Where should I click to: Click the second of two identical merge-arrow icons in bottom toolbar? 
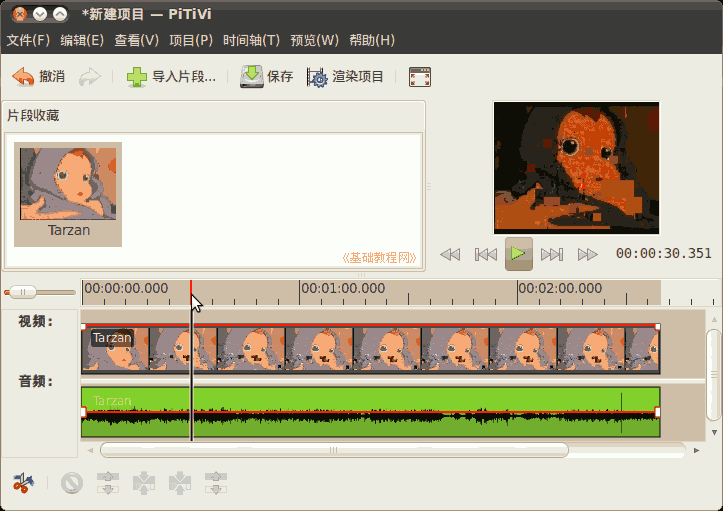(x=180, y=483)
